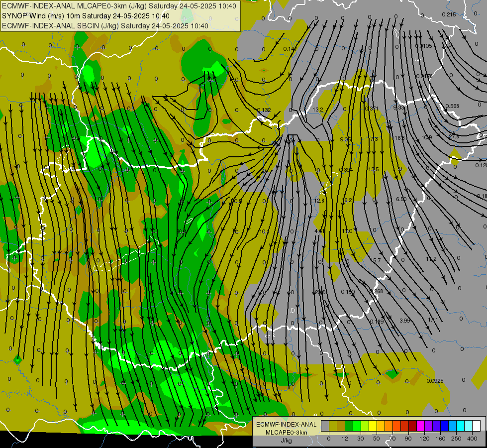487x448 pixels.
Task: Click the bright green legend swatch
Action: (357, 426)
